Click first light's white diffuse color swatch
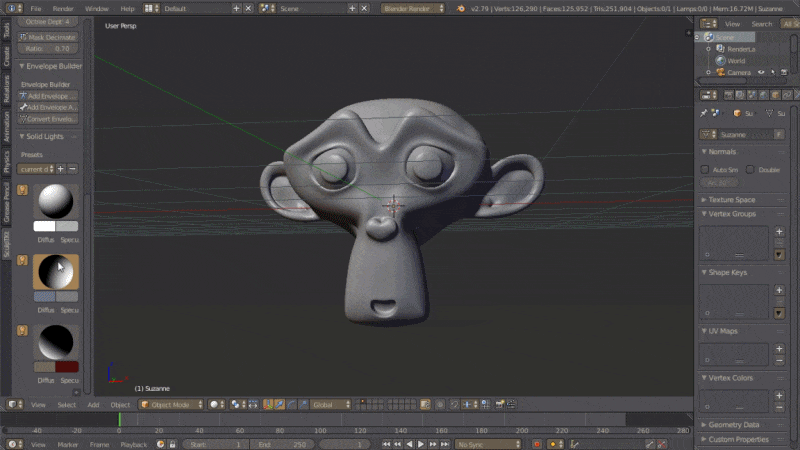 [x=44, y=226]
